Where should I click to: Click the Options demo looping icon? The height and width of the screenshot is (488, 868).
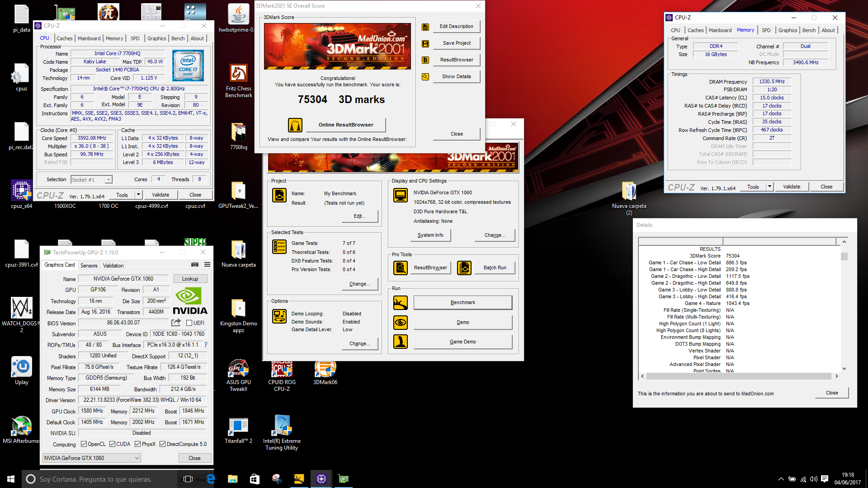pos(279,316)
